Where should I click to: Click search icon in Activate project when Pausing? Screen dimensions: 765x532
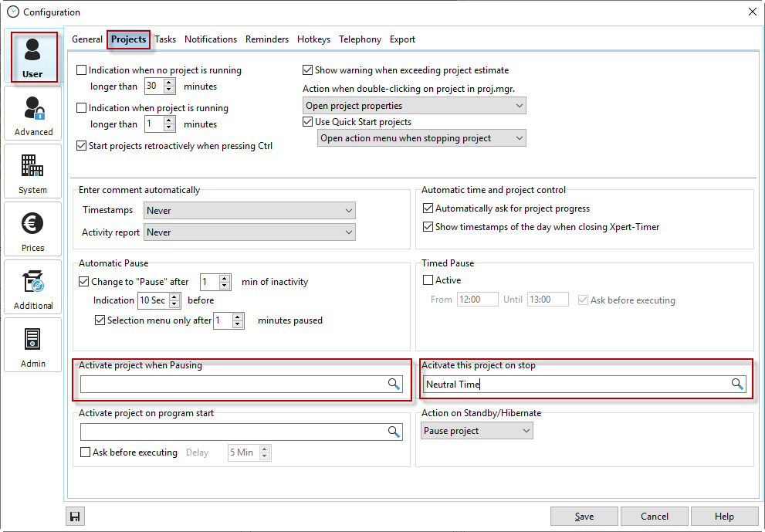[x=394, y=385]
